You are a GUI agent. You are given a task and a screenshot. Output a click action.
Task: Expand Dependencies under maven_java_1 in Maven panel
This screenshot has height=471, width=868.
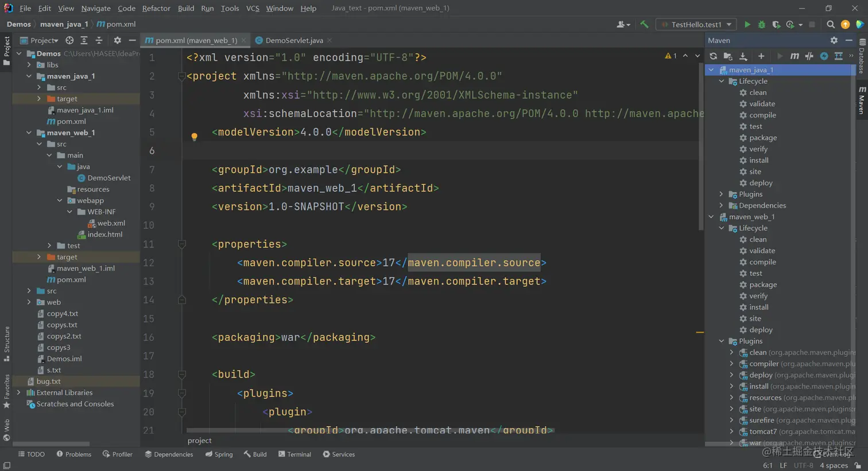click(x=721, y=205)
